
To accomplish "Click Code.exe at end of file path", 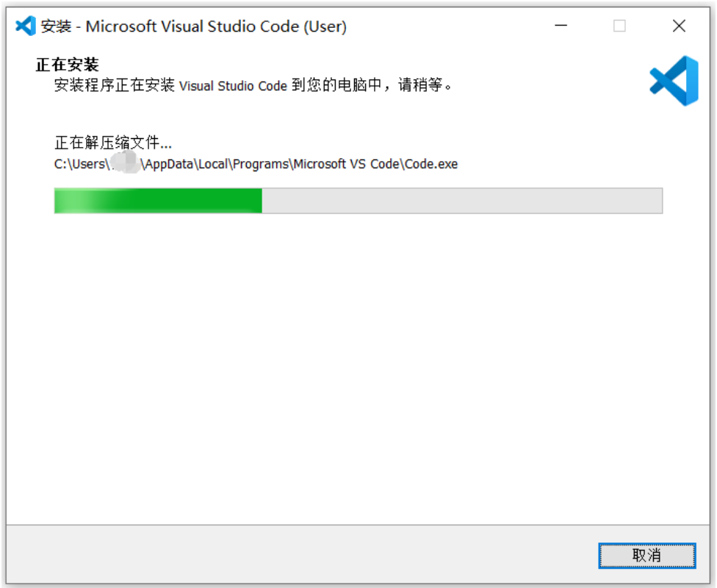I will 431,164.
